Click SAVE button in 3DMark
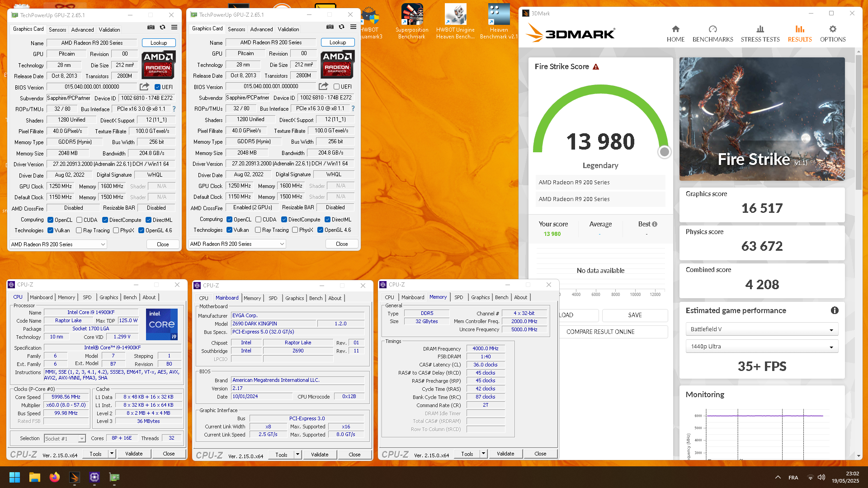 point(635,315)
